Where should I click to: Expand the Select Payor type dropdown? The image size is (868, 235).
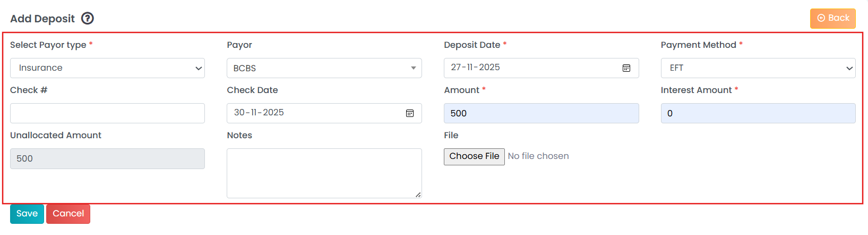(x=107, y=68)
